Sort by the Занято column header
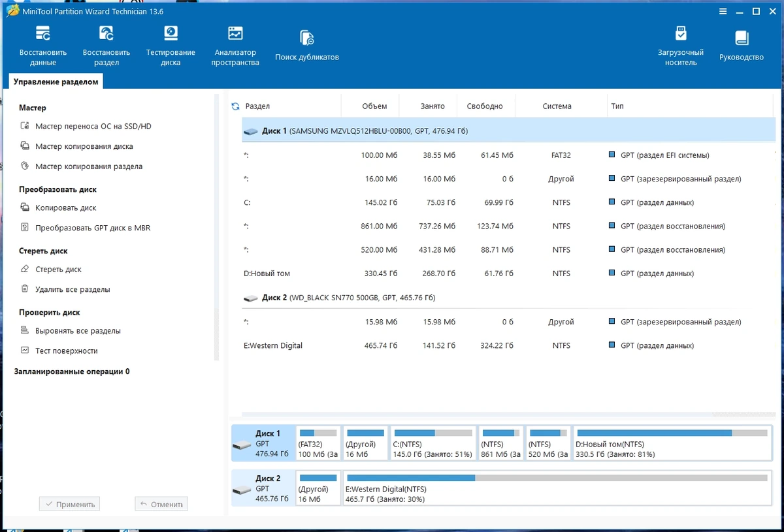The image size is (784, 532). click(x=429, y=106)
